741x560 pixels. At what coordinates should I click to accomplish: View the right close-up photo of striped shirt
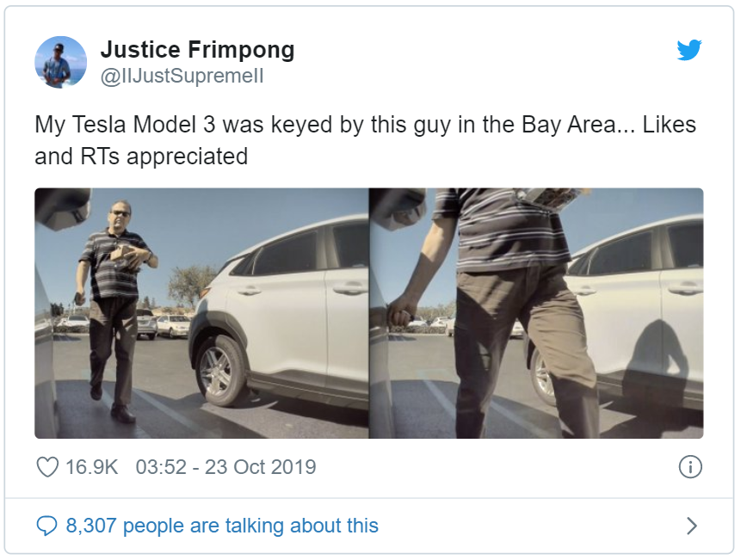click(536, 313)
